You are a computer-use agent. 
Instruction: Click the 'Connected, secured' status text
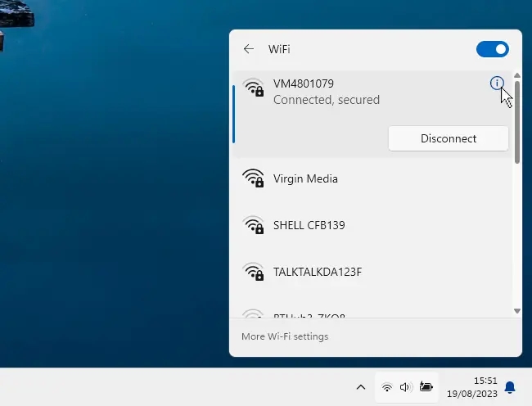point(327,100)
